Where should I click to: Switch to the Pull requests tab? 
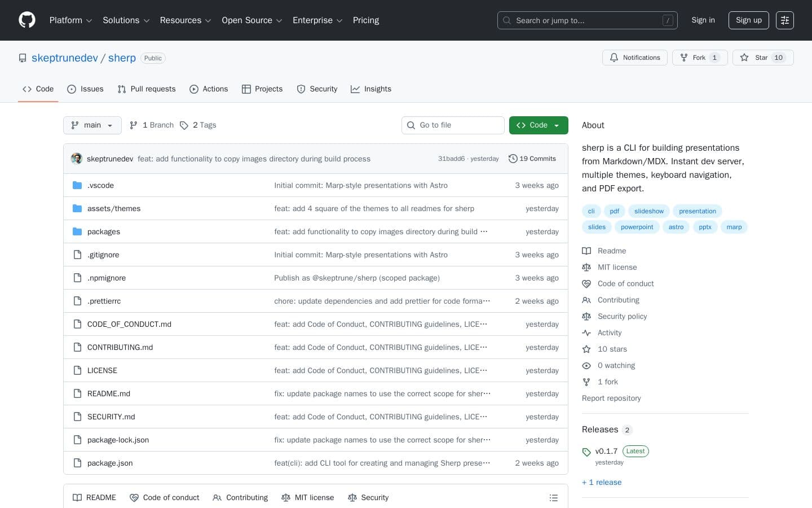coord(147,89)
